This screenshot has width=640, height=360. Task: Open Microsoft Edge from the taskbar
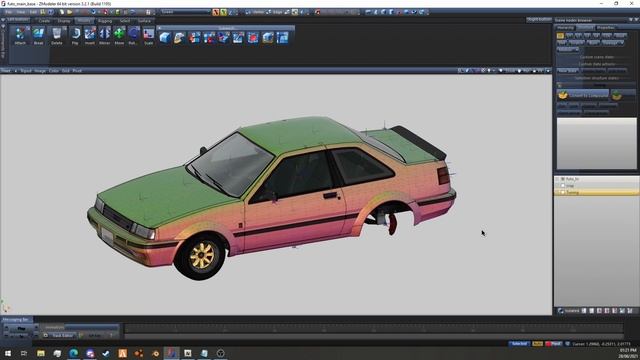click(73, 353)
